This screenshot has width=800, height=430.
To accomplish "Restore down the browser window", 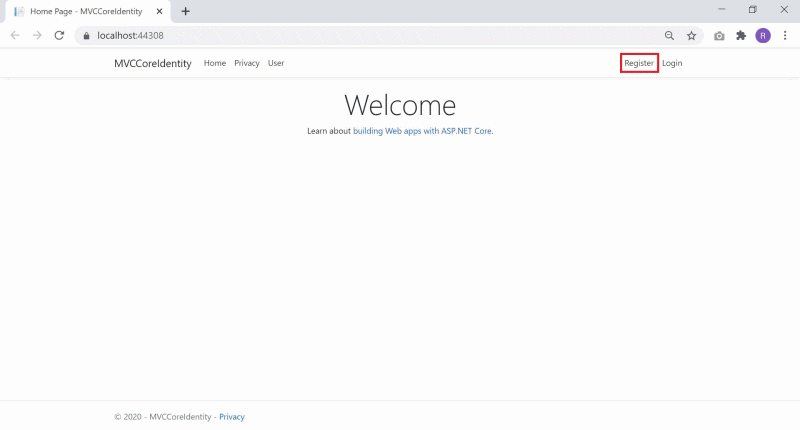I will 753,9.
